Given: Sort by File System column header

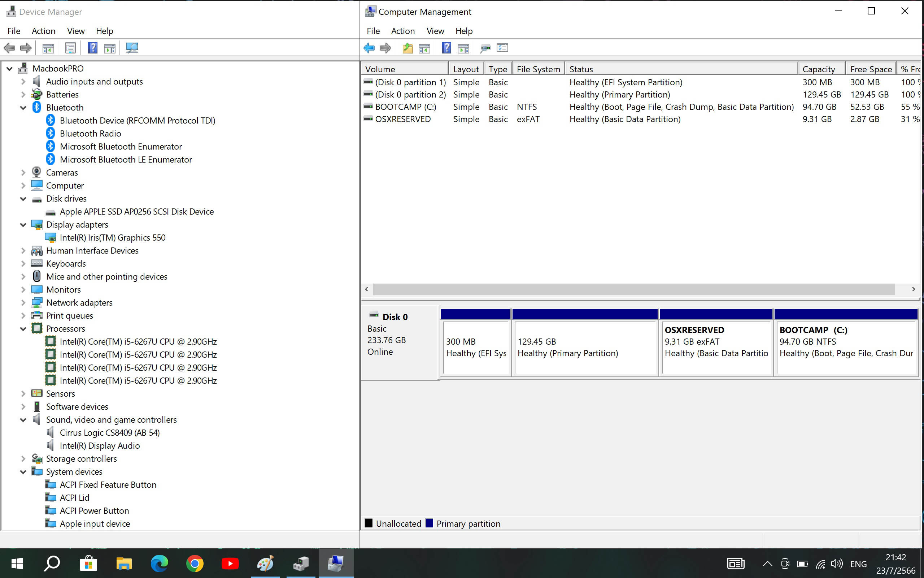Looking at the screenshot, I should (x=538, y=69).
